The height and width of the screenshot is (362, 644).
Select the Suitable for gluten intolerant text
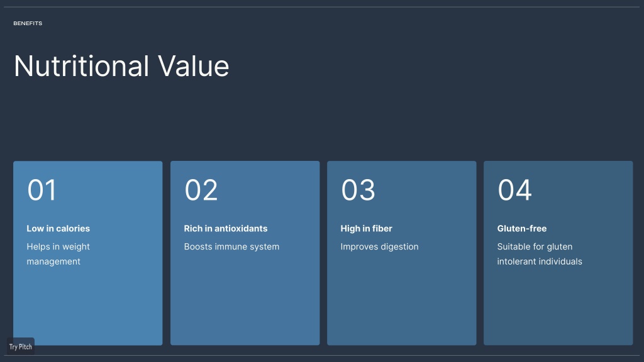click(540, 254)
